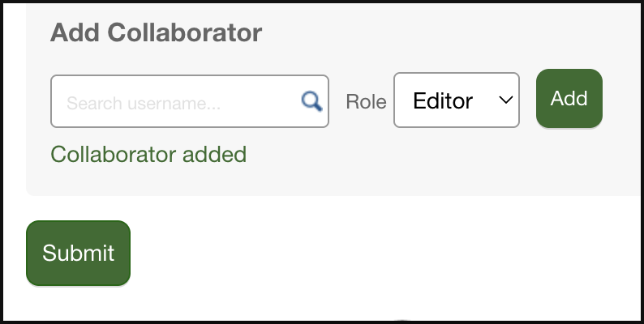Click the Role label text
Image resolution: width=644 pixels, height=324 pixels.
(366, 101)
